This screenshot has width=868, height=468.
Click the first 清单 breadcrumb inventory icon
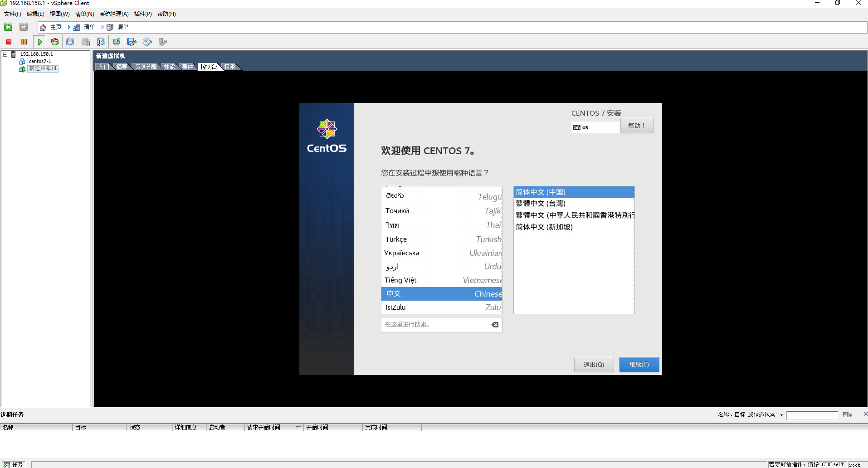[77, 27]
